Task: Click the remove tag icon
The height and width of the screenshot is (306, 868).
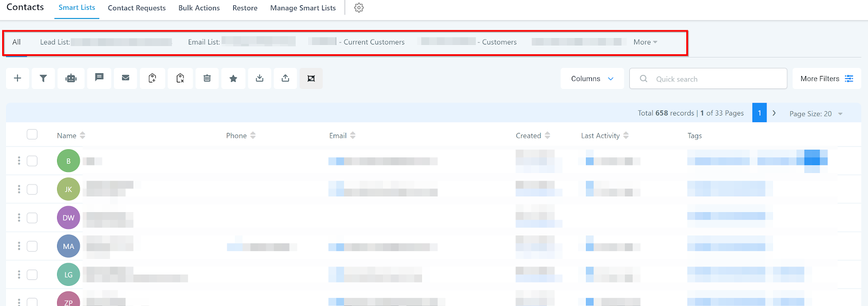Action: pyautogui.click(x=180, y=78)
